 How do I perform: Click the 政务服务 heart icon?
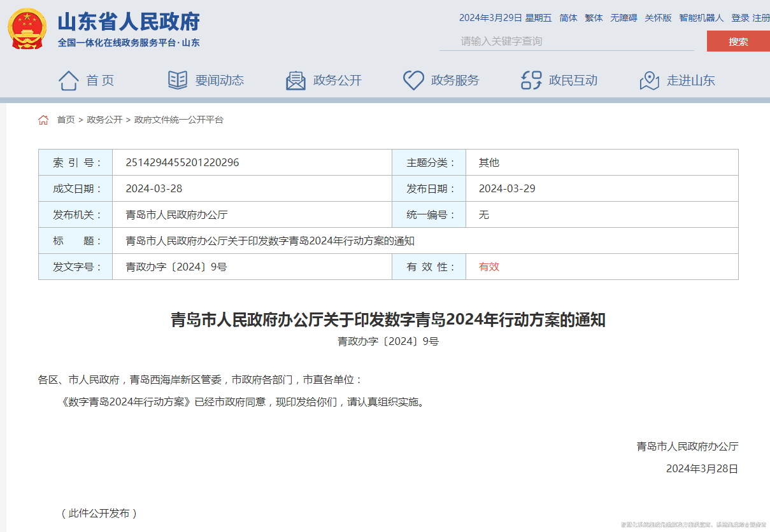[x=413, y=80]
